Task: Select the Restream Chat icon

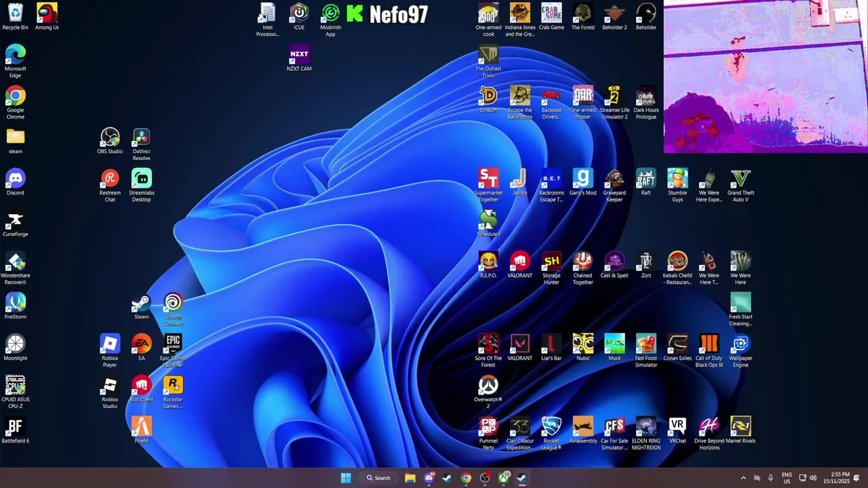Action: 110,185
